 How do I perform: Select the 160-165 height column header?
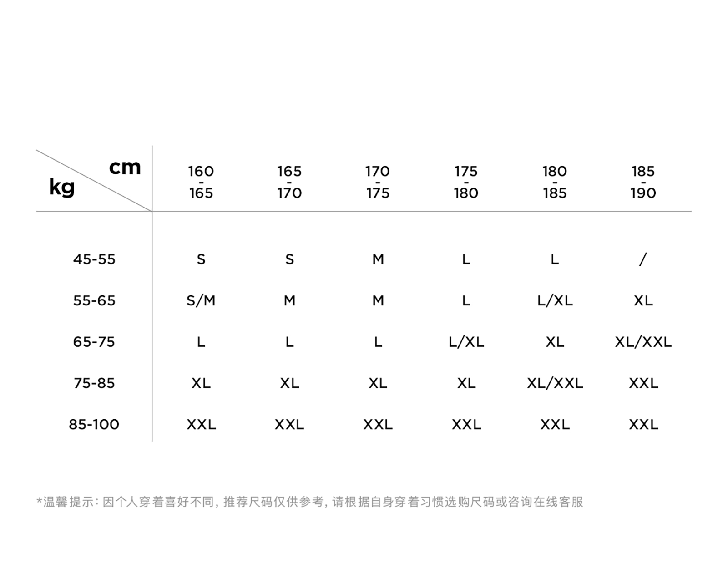pyautogui.click(x=201, y=182)
